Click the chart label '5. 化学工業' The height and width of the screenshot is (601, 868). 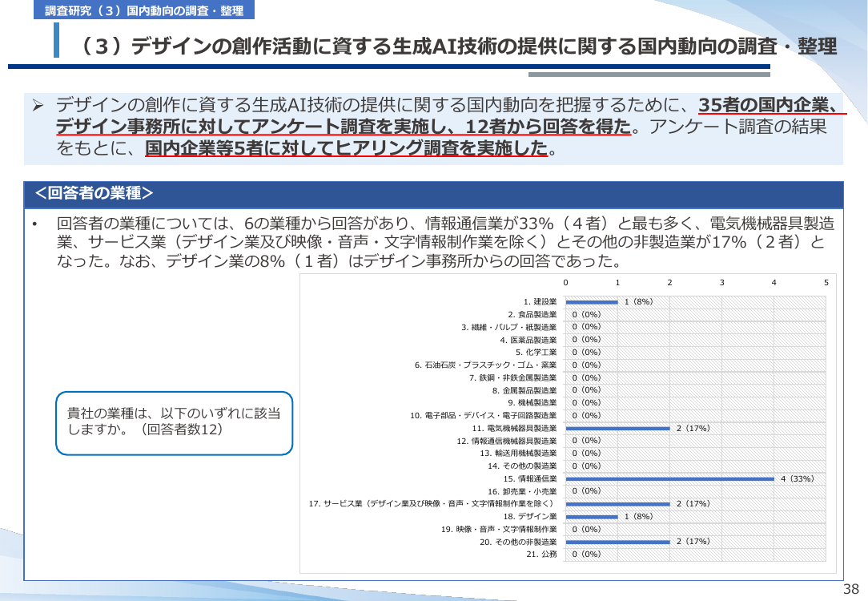tap(536, 353)
